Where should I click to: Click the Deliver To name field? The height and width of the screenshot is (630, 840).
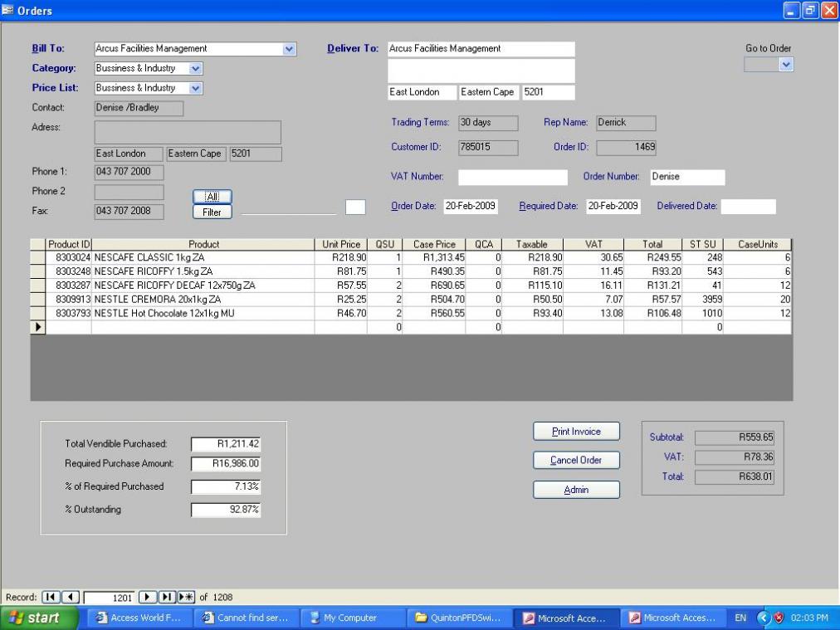(481, 49)
